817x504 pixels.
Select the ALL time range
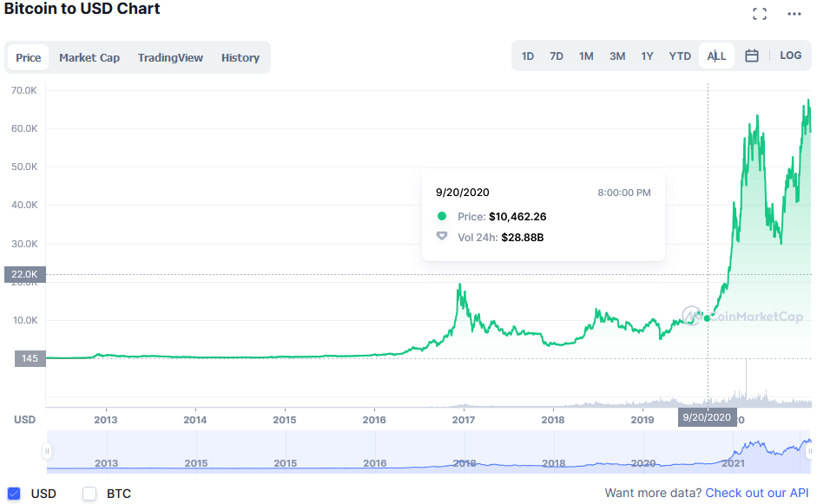pyautogui.click(x=716, y=56)
